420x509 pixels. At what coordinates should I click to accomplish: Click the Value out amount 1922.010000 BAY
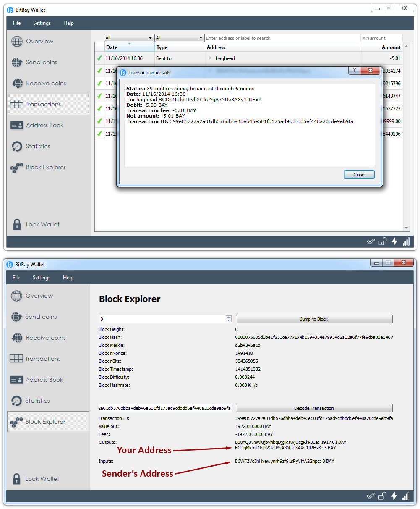point(253,426)
